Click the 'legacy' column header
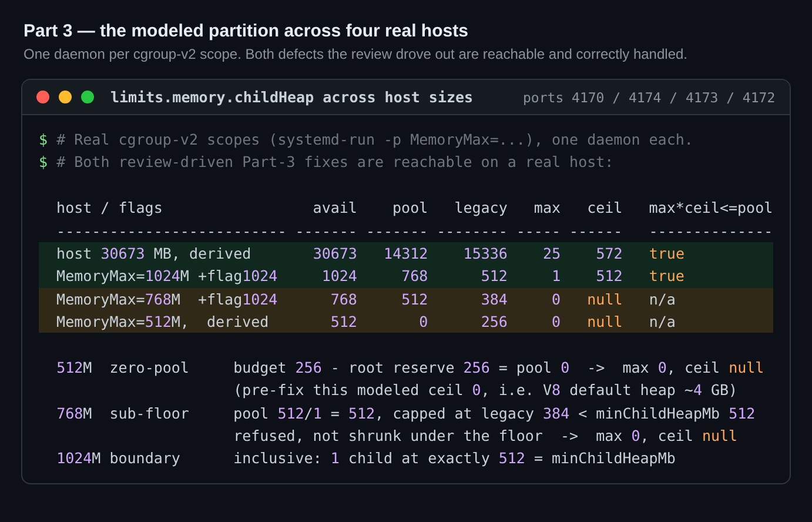812x522 pixels. pos(481,208)
